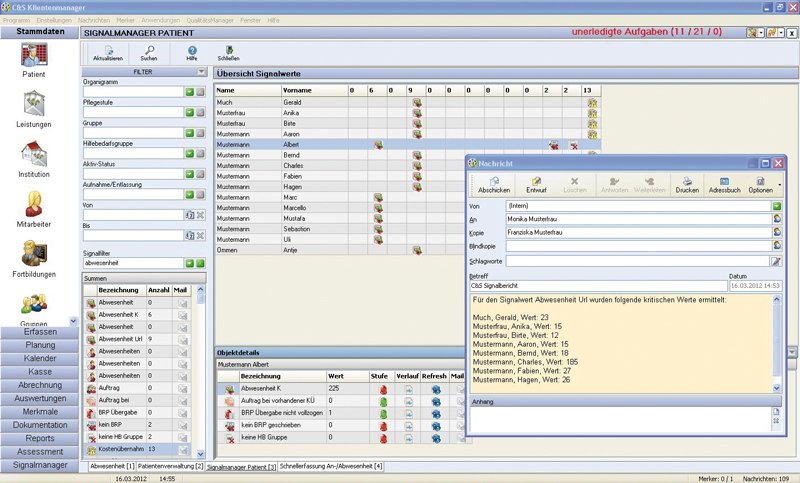Open the Planung navigation section

click(40, 345)
